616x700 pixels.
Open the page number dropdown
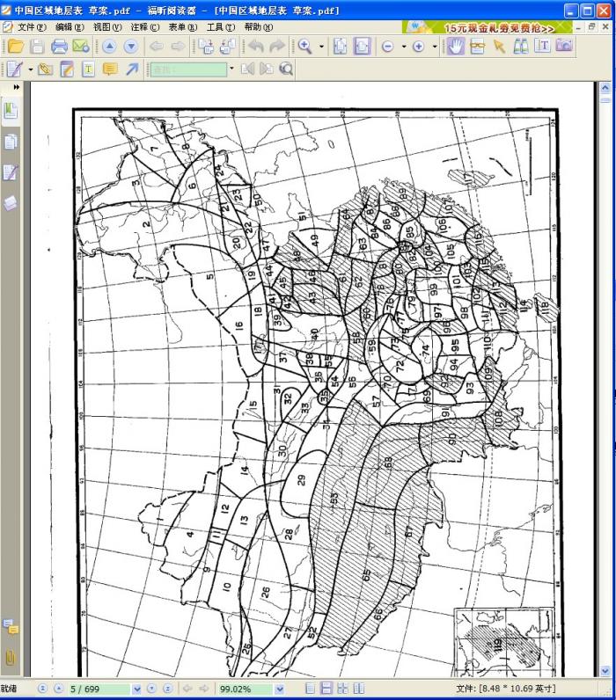[136, 689]
